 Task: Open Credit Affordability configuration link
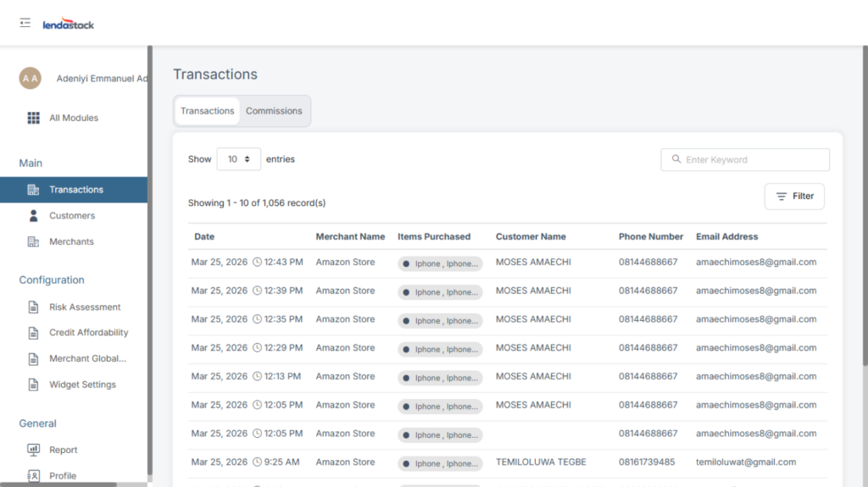pyautogui.click(x=88, y=333)
